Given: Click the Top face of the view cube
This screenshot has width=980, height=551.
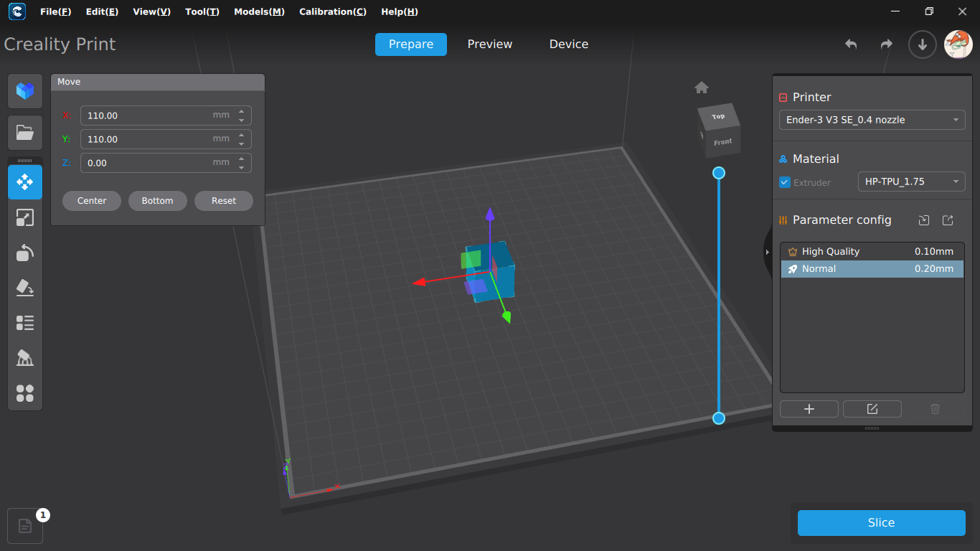Looking at the screenshot, I should coord(718,117).
